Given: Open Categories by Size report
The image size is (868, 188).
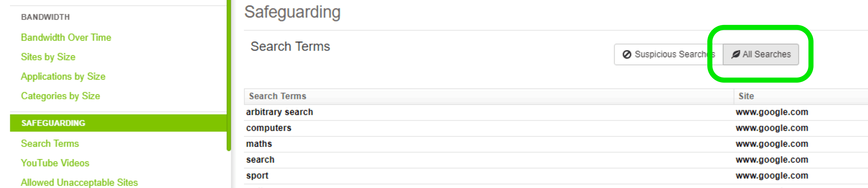Looking at the screenshot, I should pyautogui.click(x=60, y=96).
